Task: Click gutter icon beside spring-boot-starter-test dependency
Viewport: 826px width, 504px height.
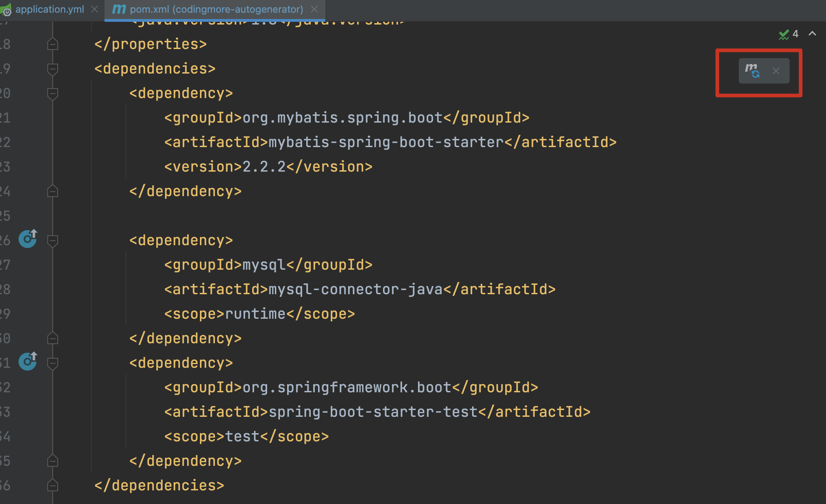Action: click(x=28, y=361)
